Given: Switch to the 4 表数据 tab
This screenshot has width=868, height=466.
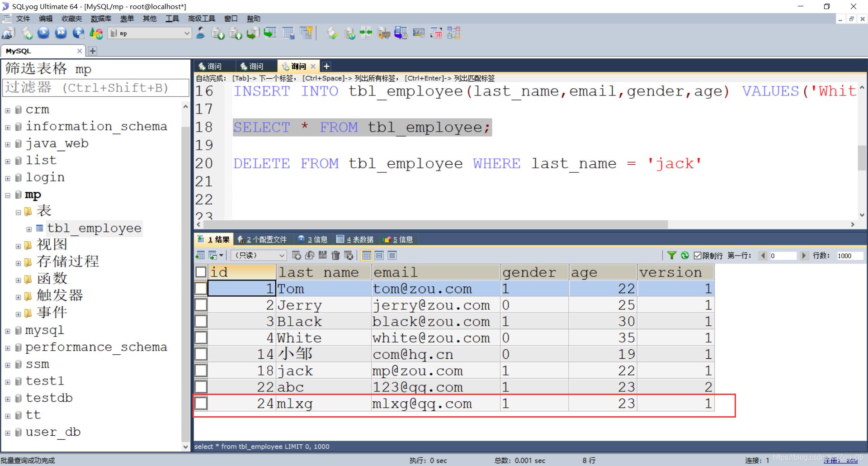Looking at the screenshot, I should coord(355,239).
